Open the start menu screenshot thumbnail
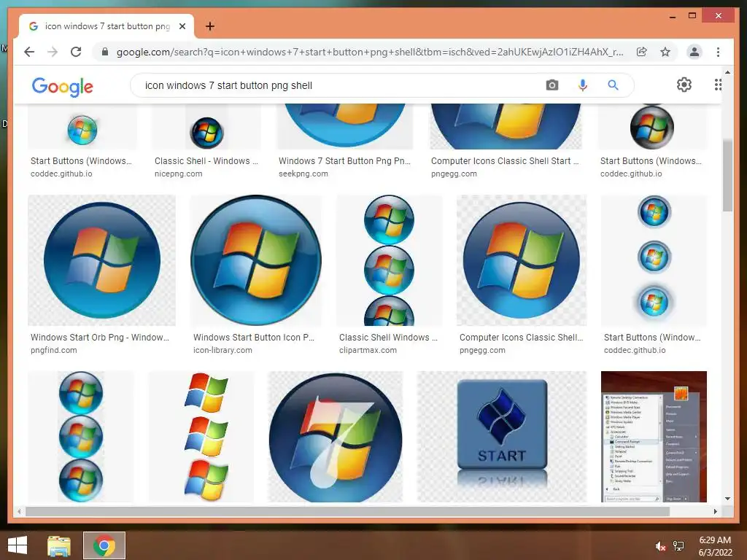This screenshot has width=747, height=560. point(654,437)
